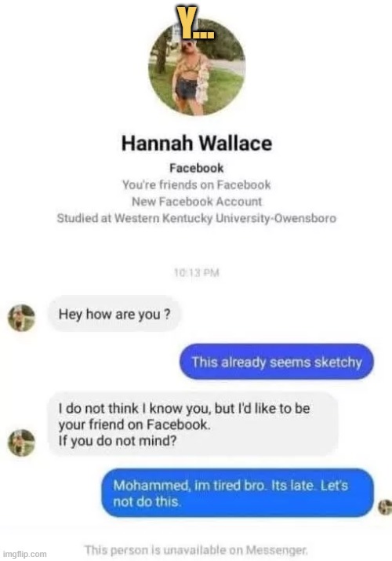This screenshot has height=561, width=392.
Task: Click 'not do this.' line in blue bubble
Action: coord(147,501)
